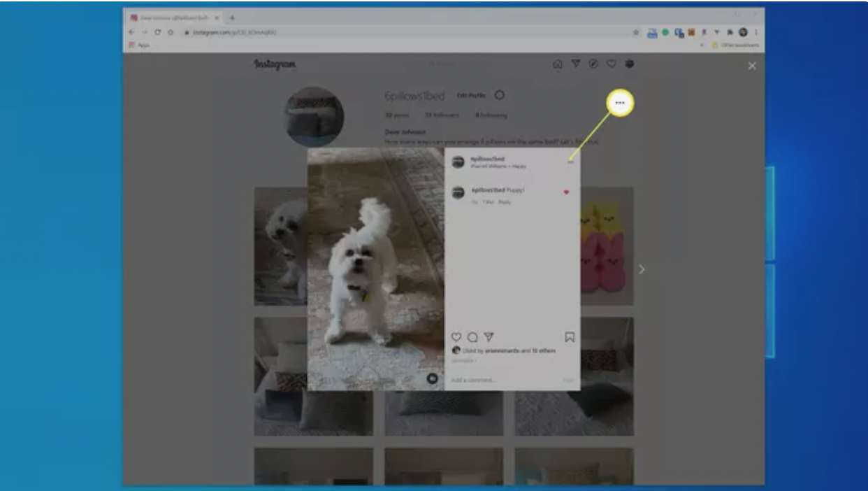868x491 pixels.
Task: Open Instagram Home icon in top bar
Action: pyautogui.click(x=557, y=64)
